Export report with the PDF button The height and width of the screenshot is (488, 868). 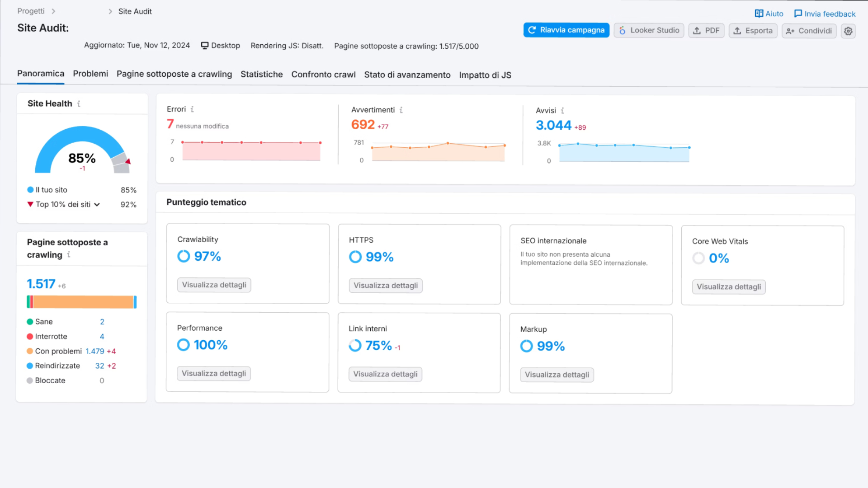(706, 31)
